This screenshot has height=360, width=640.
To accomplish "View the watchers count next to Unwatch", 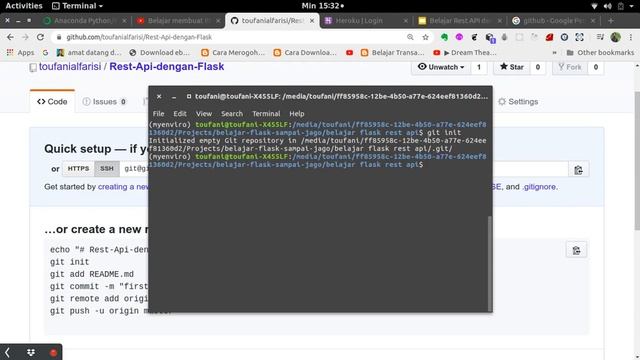I will coord(479,67).
